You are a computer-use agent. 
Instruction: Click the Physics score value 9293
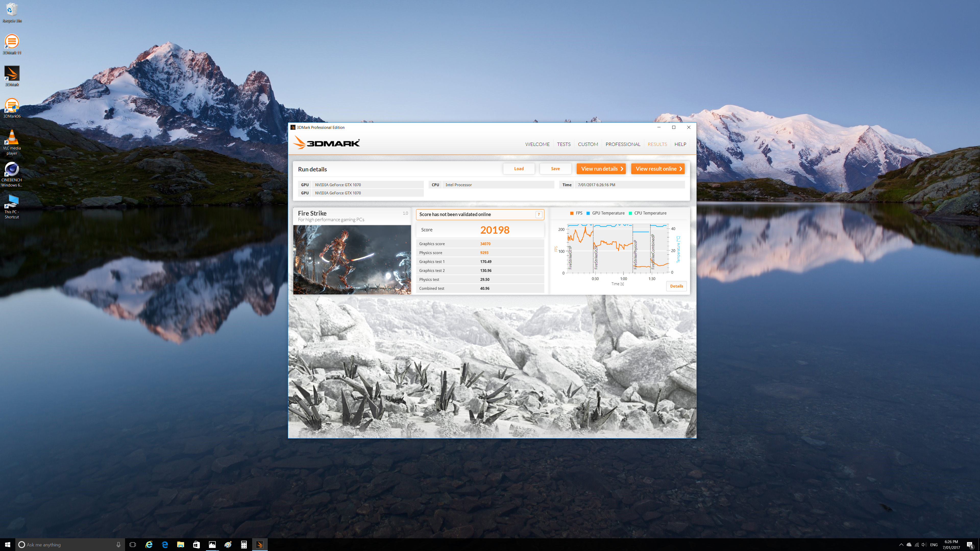(484, 253)
